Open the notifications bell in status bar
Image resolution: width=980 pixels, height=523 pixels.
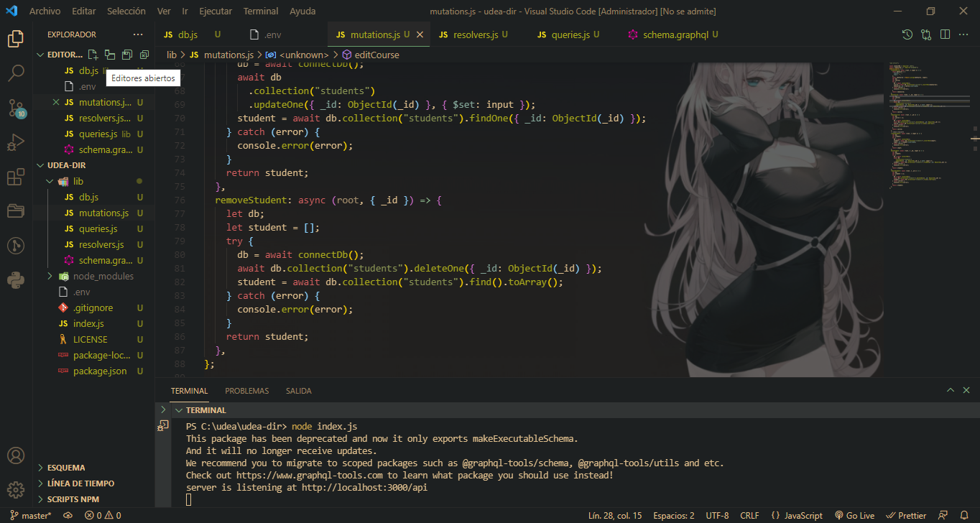pyautogui.click(x=965, y=515)
